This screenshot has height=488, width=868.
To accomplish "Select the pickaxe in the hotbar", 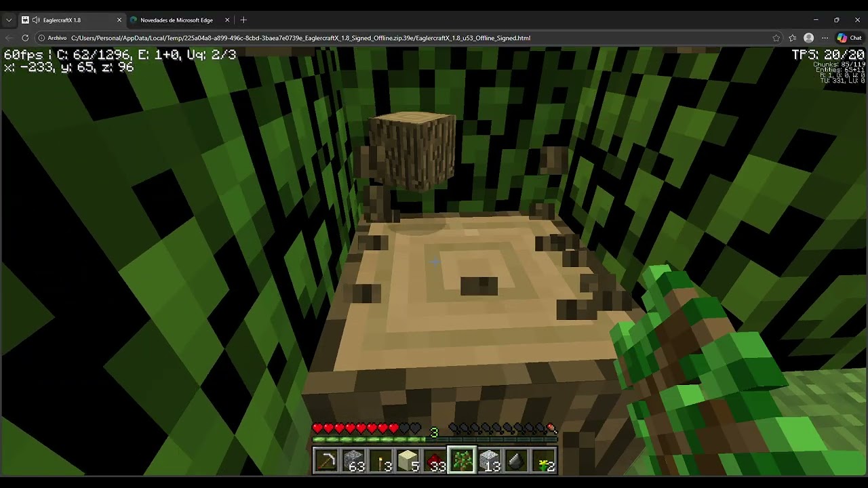I will tap(326, 460).
